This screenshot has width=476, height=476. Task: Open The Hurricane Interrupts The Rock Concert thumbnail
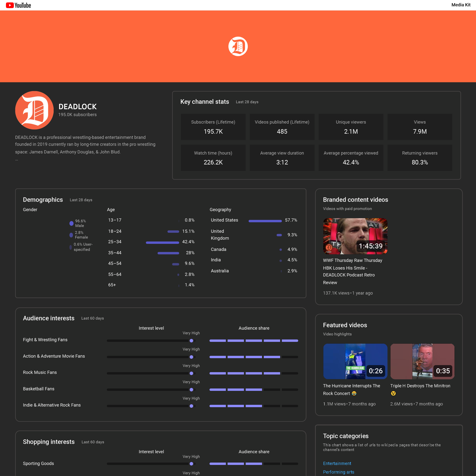pyautogui.click(x=355, y=361)
